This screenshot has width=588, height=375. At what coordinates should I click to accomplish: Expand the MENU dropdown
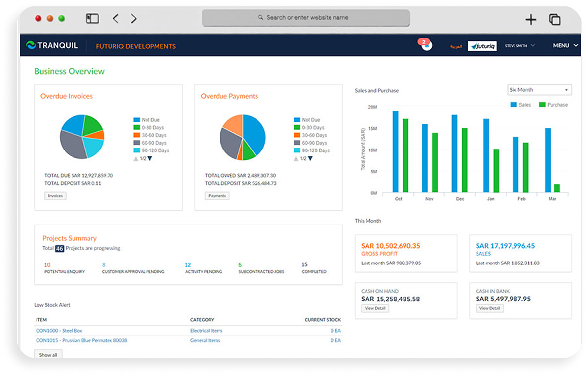pyautogui.click(x=565, y=46)
